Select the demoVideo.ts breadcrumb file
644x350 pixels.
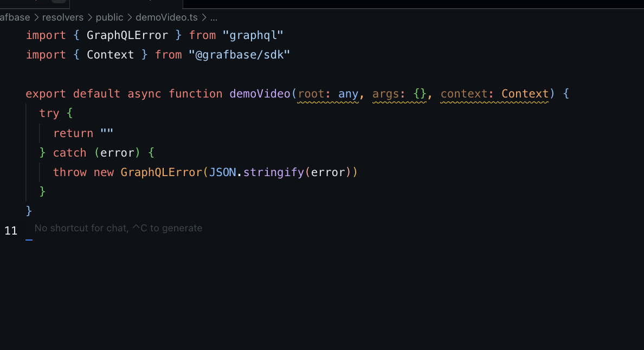[x=166, y=17]
